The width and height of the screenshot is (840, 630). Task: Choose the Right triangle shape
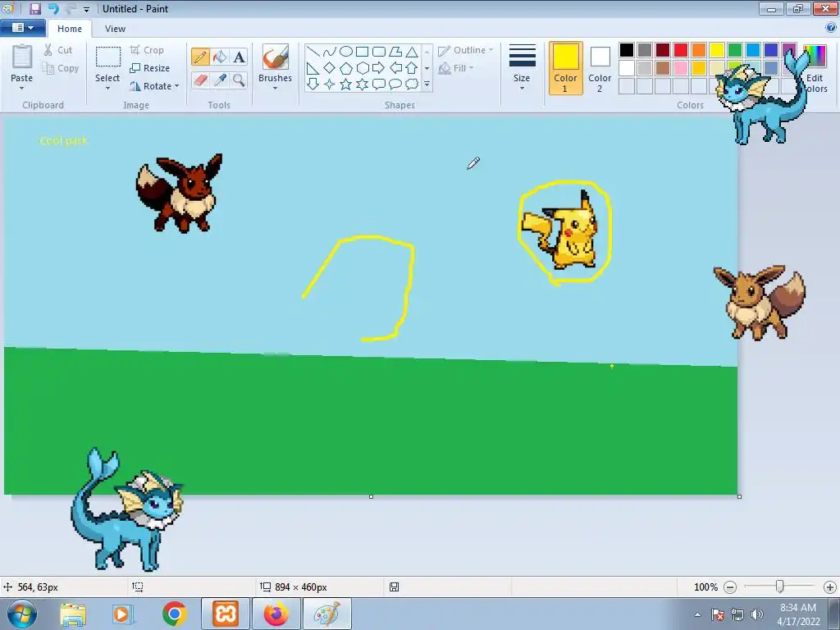coord(313,68)
